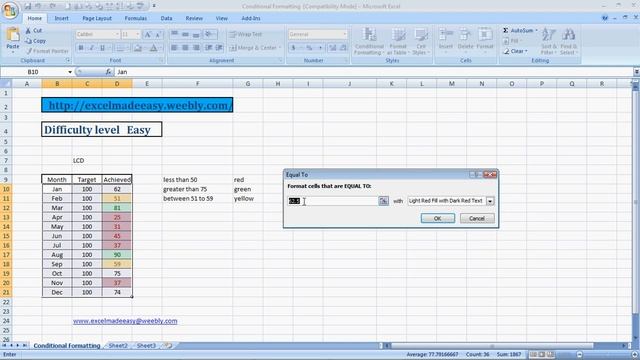Click the AutoSum sigma icon

pyautogui.click(x=505, y=31)
